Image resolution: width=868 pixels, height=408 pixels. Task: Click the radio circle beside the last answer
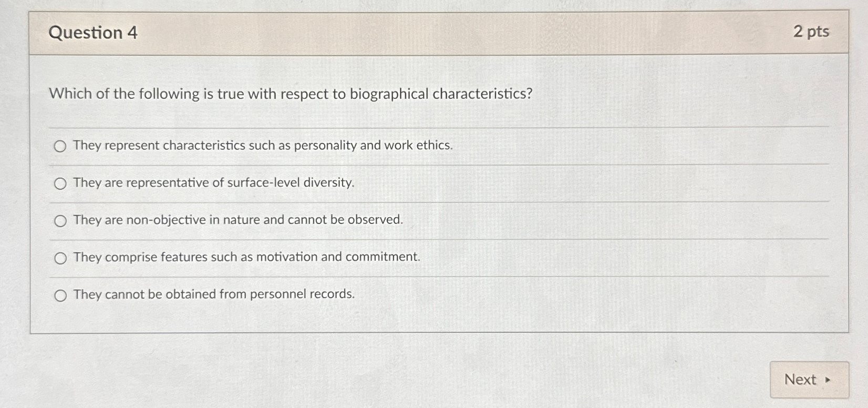tap(61, 295)
